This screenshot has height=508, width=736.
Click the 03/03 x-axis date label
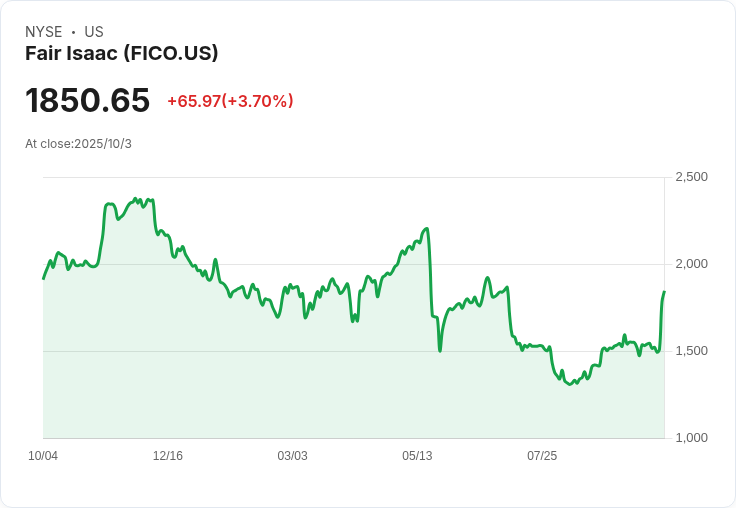coord(292,456)
